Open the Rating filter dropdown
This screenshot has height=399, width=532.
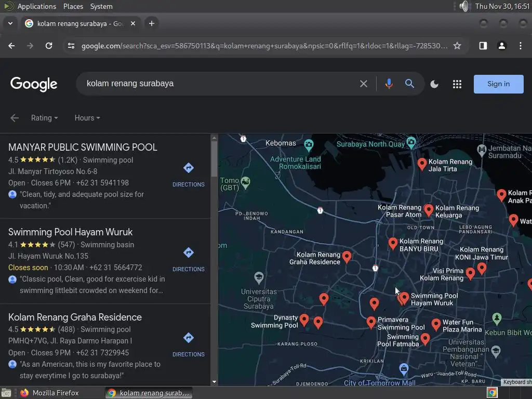[45, 118]
